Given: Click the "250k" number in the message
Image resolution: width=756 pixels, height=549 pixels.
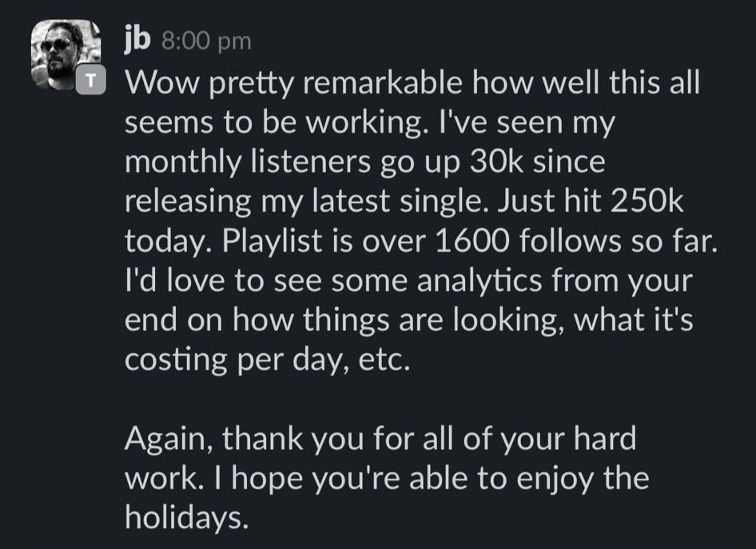Looking at the screenshot, I should (x=647, y=201).
